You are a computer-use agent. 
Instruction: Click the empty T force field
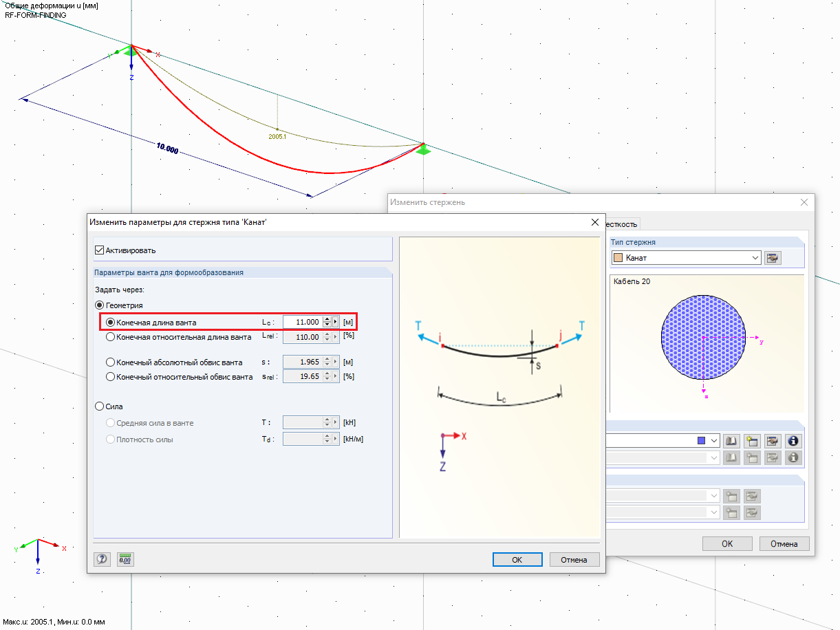tap(303, 423)
